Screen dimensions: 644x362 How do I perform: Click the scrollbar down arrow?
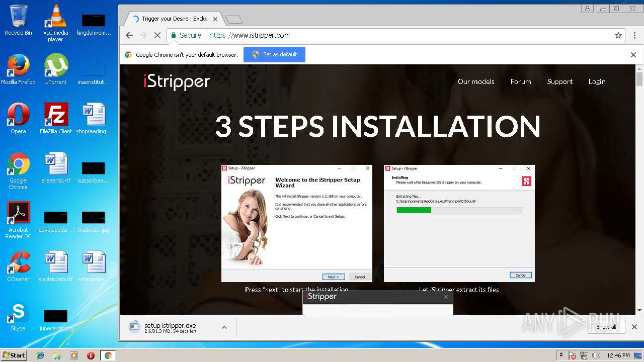(x=639, y=311)
